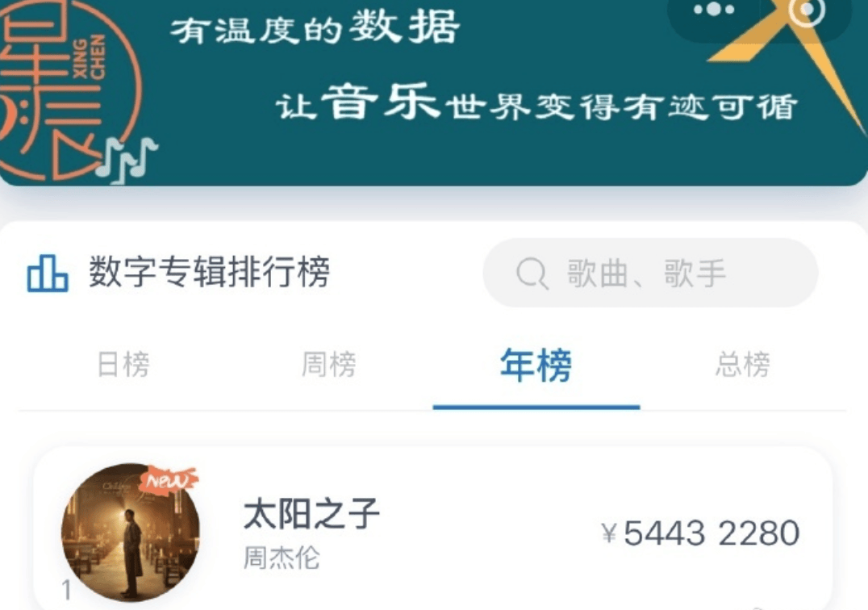This screenshot has height=610, width=868.
Task: Switch to the 周榜 tab
Action: tap(329, 365)
